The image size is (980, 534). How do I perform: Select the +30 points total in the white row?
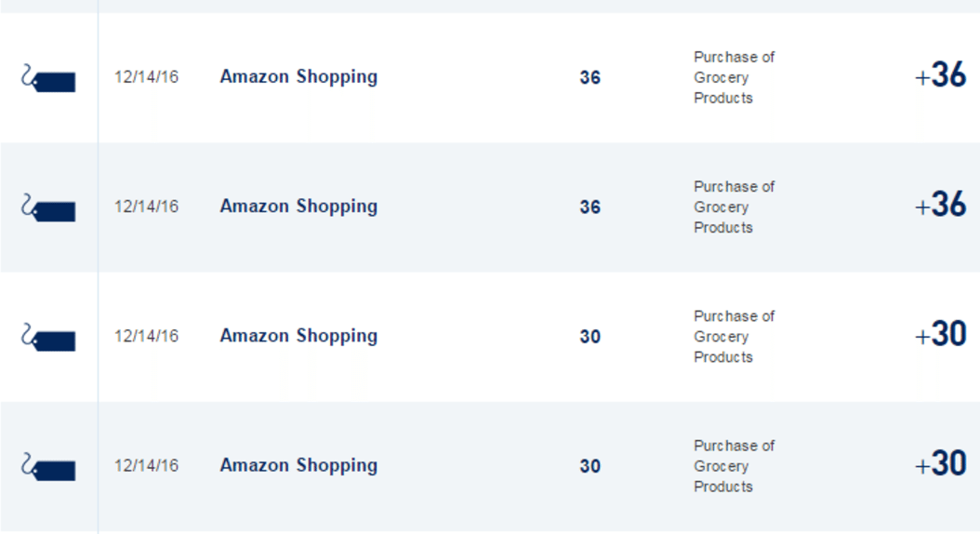(x=941, y=334)
